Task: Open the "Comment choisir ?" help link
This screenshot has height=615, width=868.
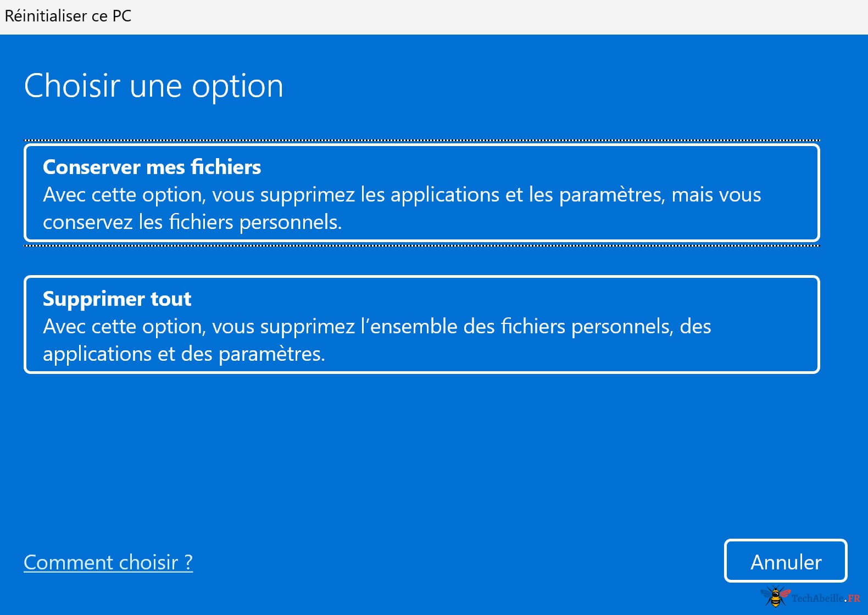Action: pyautogui.click(x=108, y=562)
